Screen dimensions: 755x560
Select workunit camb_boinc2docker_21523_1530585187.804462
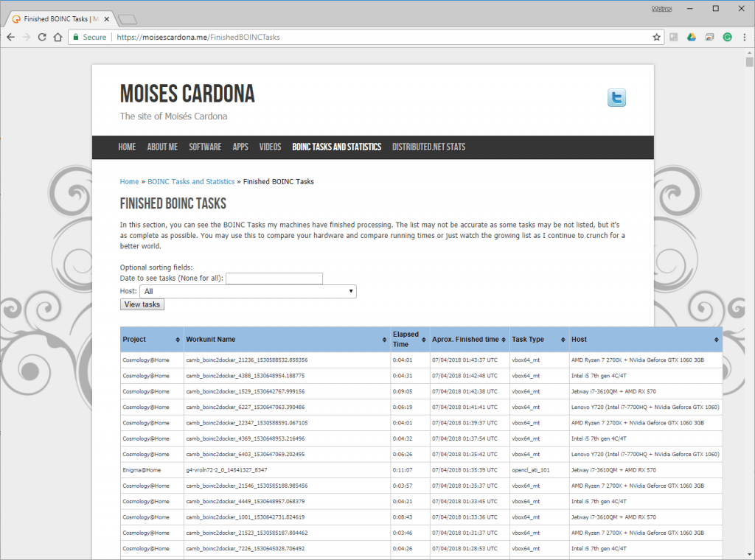click(x=247, y=533)
